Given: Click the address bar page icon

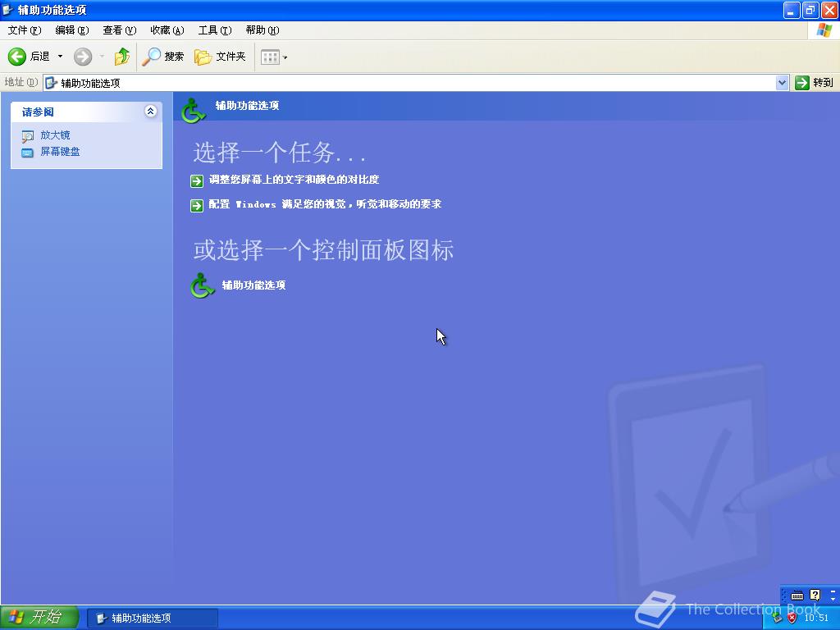Looking at the screenshot, I should (x=51, y=83).
